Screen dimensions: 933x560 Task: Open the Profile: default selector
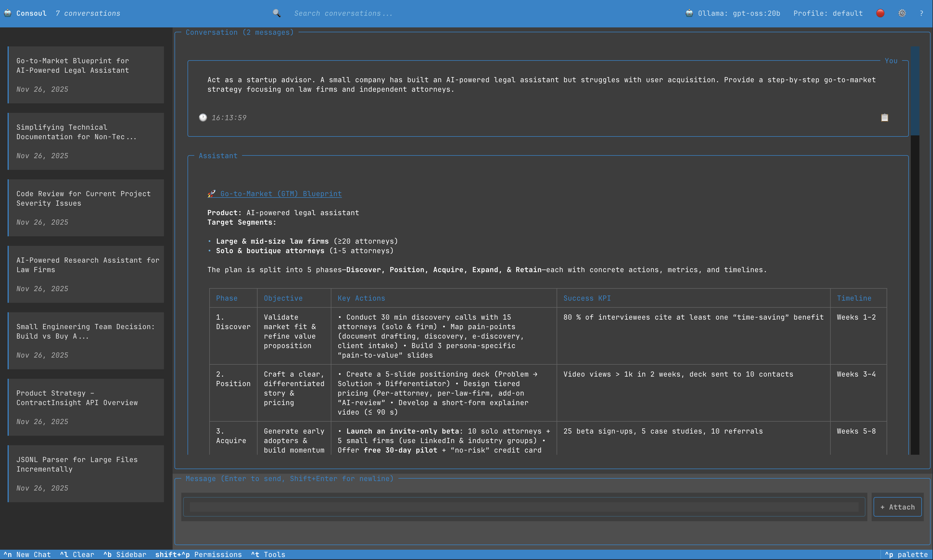click(828, 13)
